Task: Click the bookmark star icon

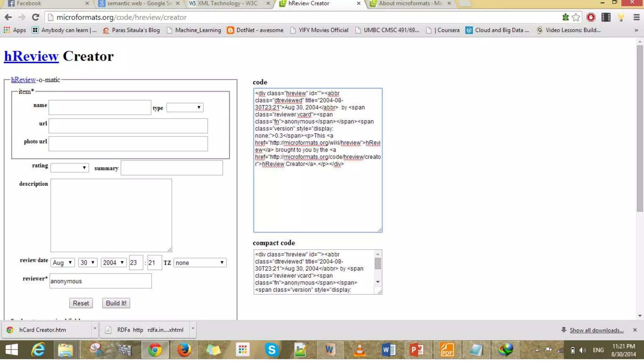Action: 576,17
